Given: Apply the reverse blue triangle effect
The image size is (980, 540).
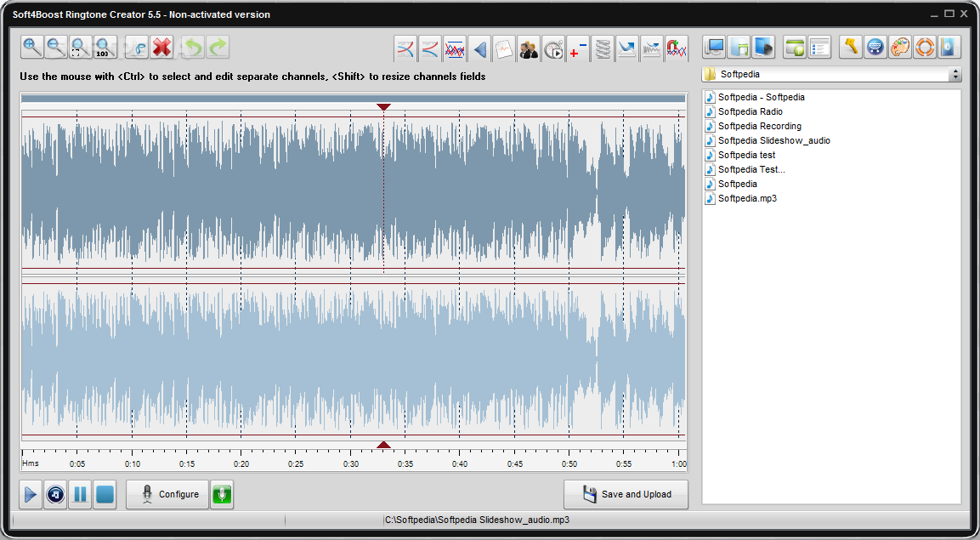Looking at the screenshot, I should click(x=479, y=48).
